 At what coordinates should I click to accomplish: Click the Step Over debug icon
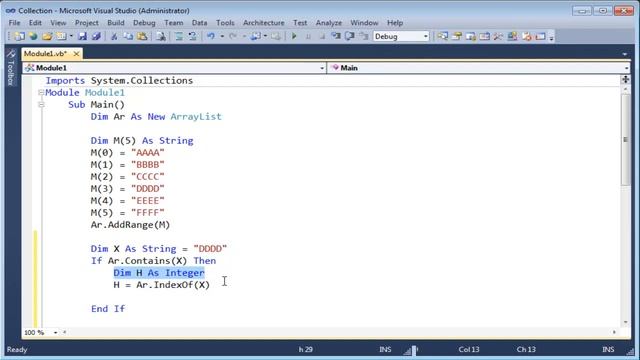tap(349, 36)
